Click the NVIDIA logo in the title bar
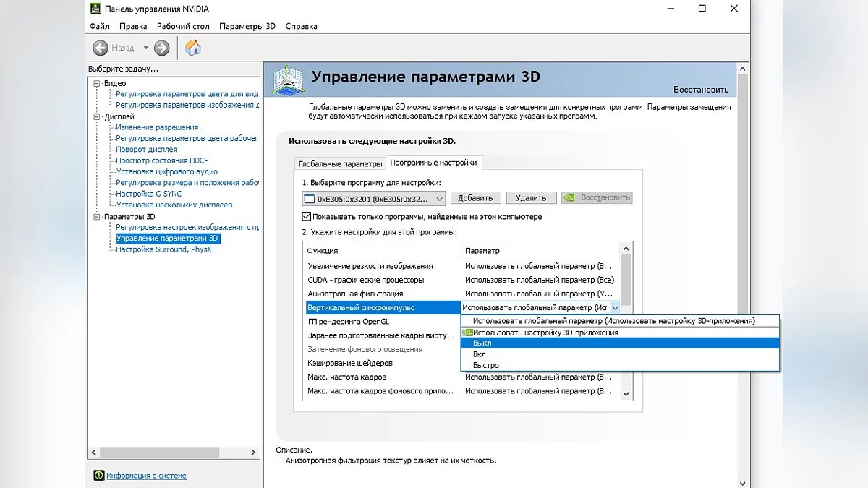The height and width of the screenshot is (488, 868). [x=95, y=9]
